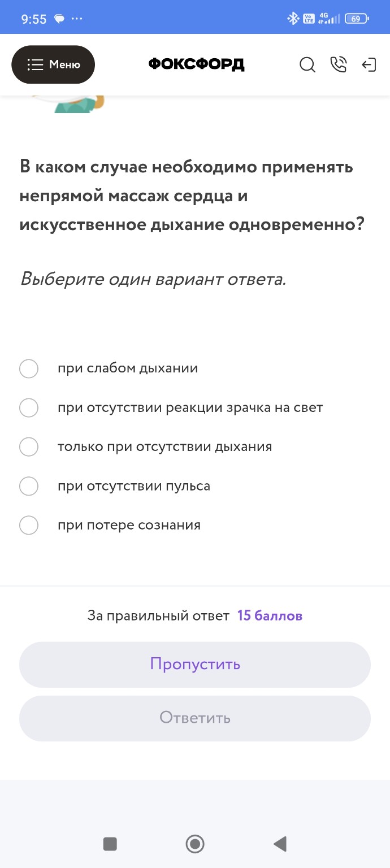Viewport: 390px width, 868px height.
Task: Open the Меню panel
Action: pyautogui.click(x=53, y=64)
